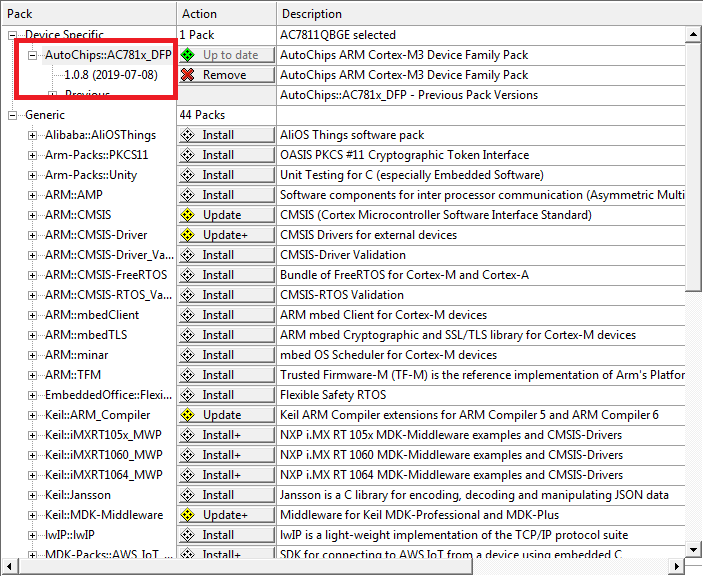Click the horizontal scrollbar thumb

pyautogui.click(x=246, y=566)
